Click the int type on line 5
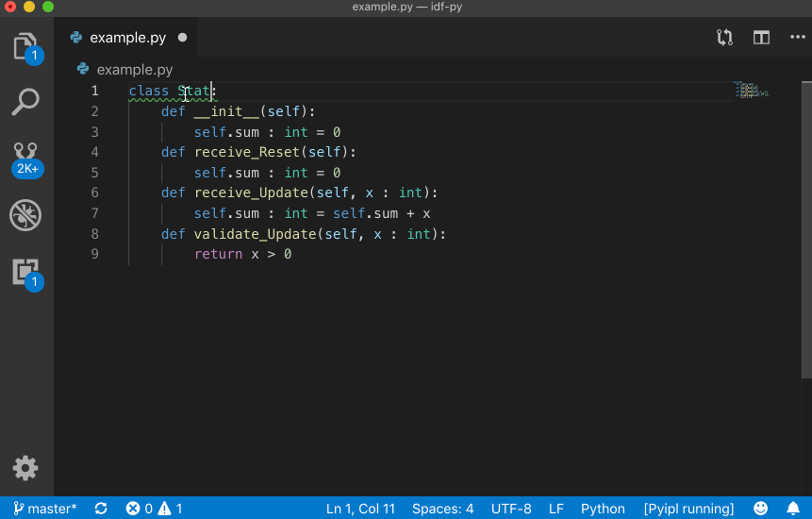Viewport: 812px width, 519px height. tap(296, 173)
